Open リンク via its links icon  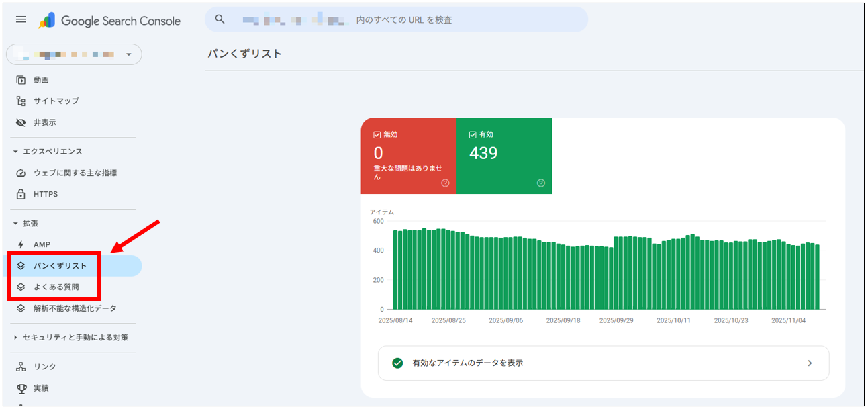pyautogui.click(x=22, y=366)
